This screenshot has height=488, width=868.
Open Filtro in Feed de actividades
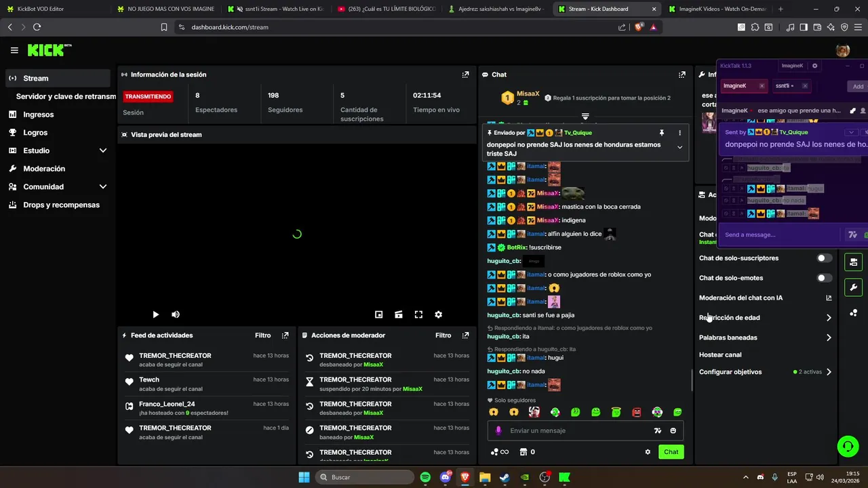pos(262,335)
